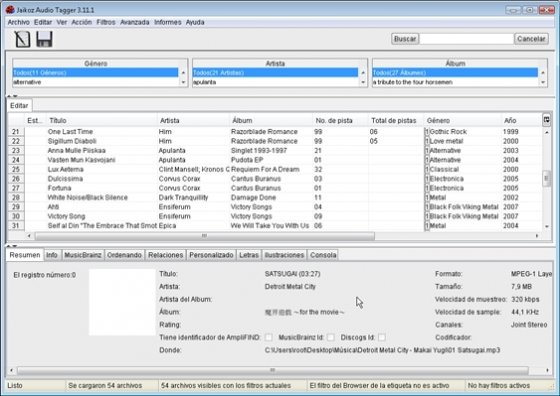
Task: Open the Archivo menu
Action: 19,22
